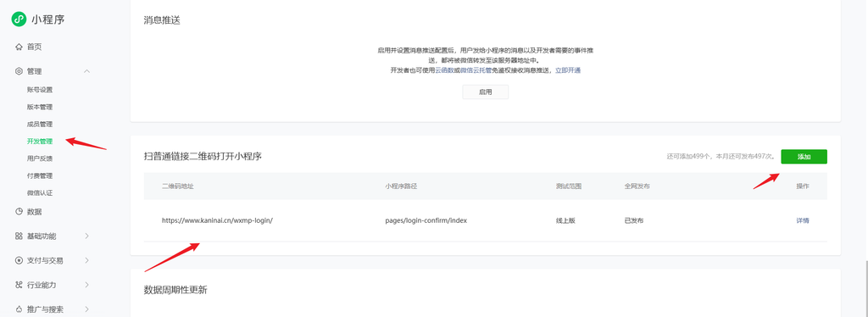868x317 pixels.
Task: Click the grid icon beside 基础功能
Action: pyautogui.click(x=19, y=236)
